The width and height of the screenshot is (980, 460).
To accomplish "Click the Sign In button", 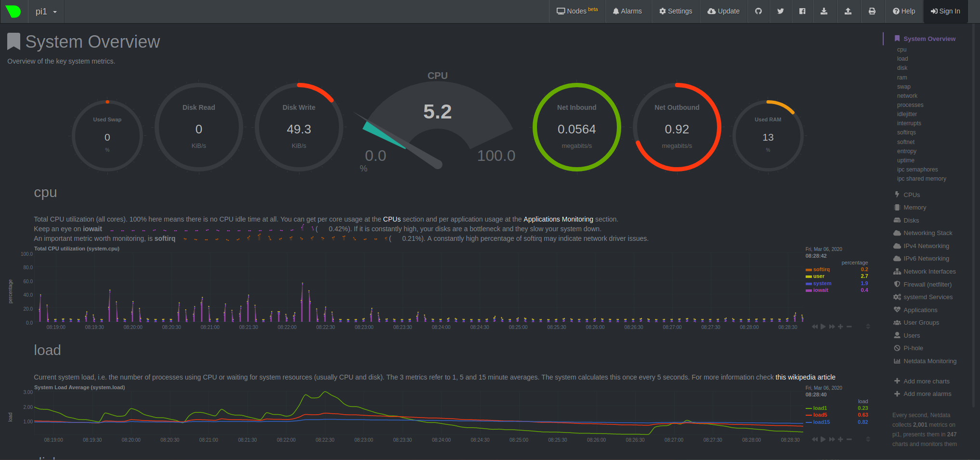I will coord(945,11).
